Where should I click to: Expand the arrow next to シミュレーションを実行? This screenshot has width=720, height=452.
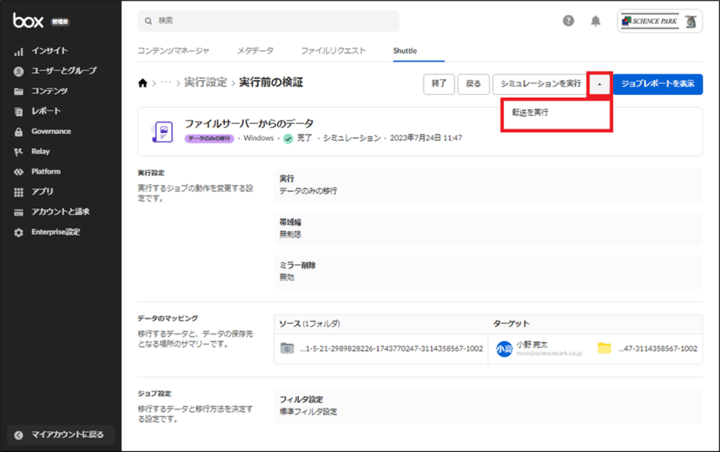[600, 84]
